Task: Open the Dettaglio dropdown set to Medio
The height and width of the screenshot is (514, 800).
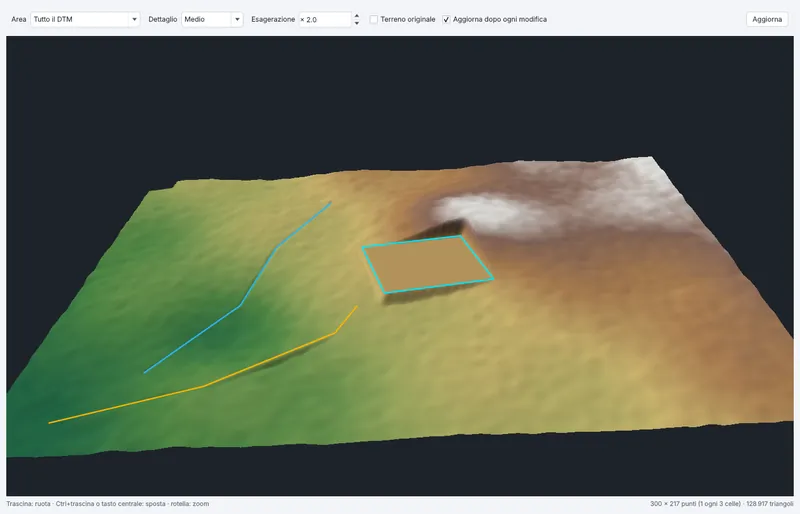Action: [x=212, y=19]
